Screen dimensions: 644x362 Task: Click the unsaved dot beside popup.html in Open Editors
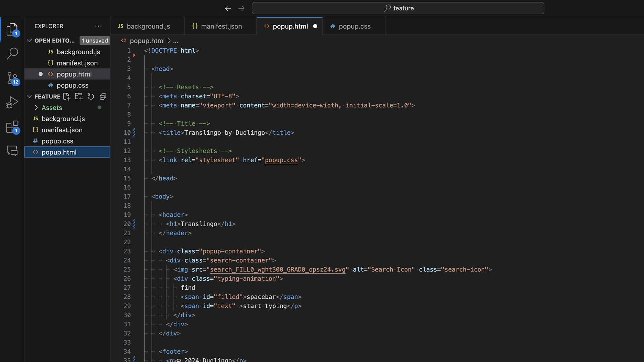41,74
